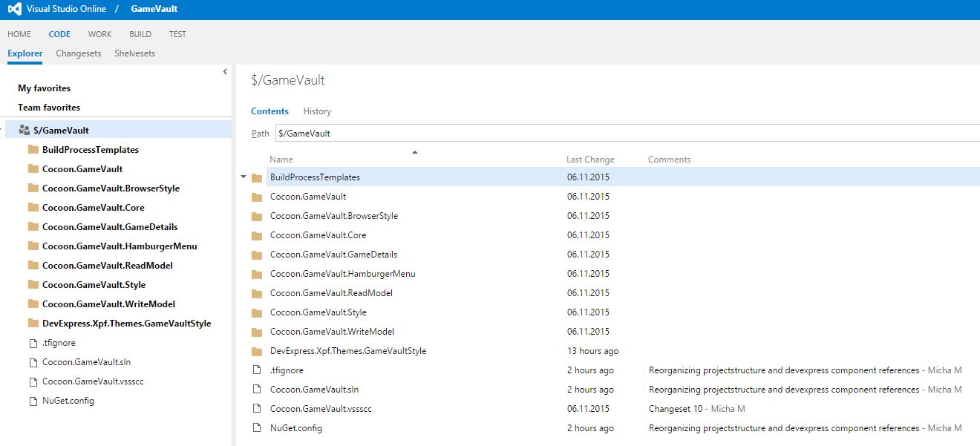Open the BuildProcessTemplates row dropdown arrow
This screenshot has width=980, height=446.
tap(244, 177)
